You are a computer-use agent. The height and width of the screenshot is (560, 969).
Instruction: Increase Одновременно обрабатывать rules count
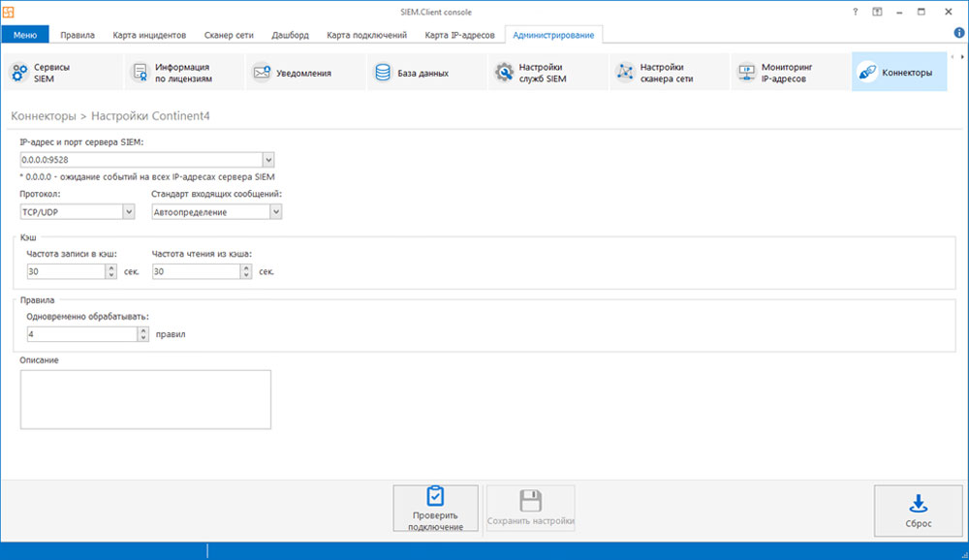(143, 330)
